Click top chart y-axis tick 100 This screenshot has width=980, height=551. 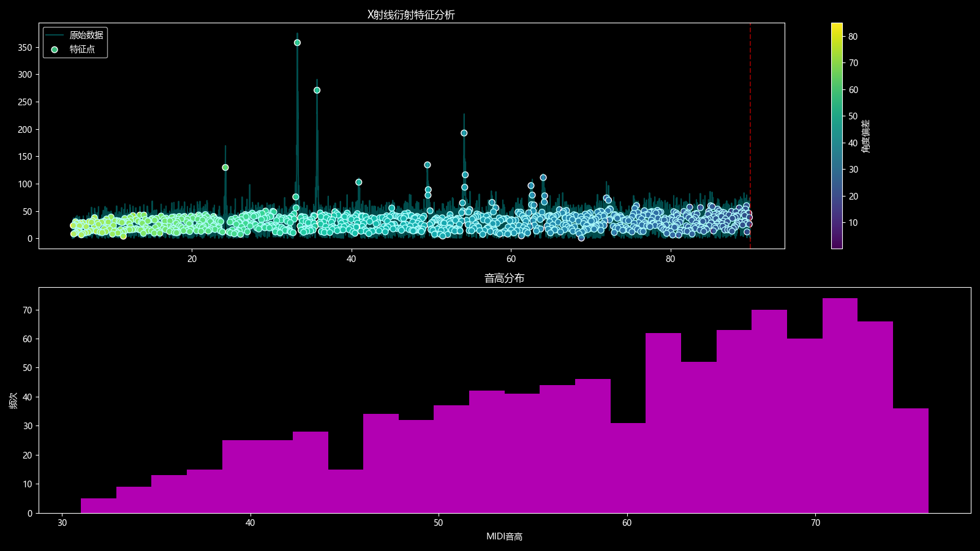point(25,184)
